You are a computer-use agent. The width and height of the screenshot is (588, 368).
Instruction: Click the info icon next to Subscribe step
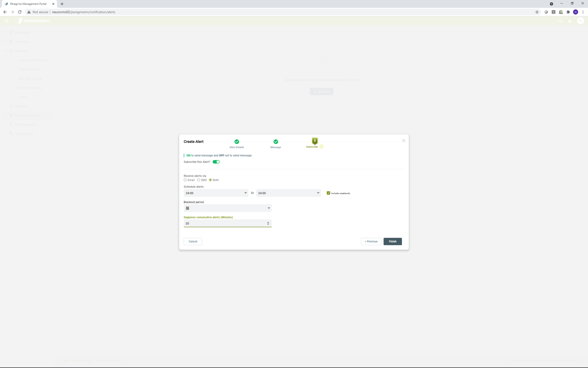321,147
